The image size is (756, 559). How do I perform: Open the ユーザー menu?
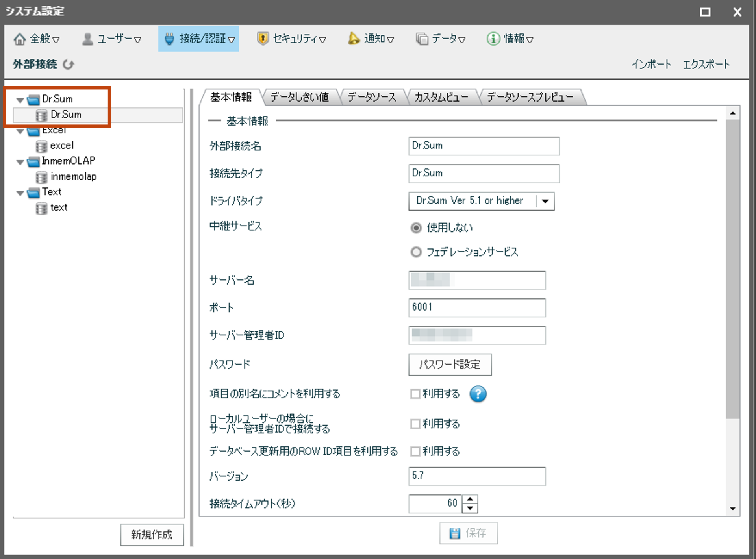[x=112, y=39]
